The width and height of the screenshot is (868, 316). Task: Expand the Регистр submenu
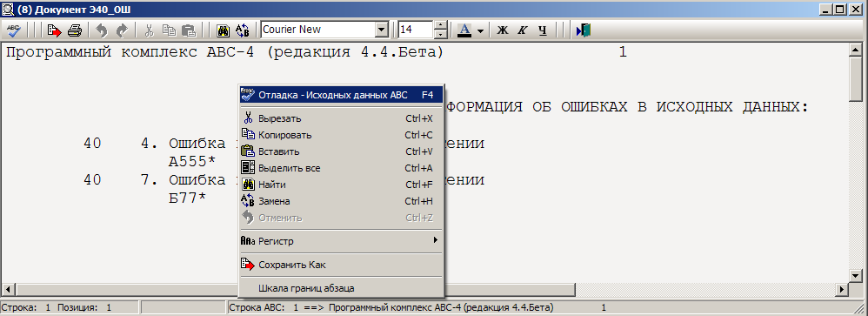[341, 241]
